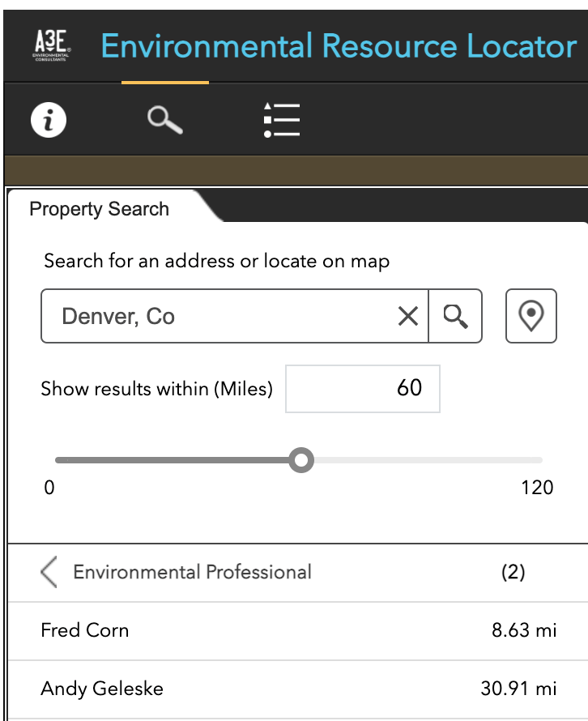
Task: Submit address search with magnifier button
Action: [455, 317]
